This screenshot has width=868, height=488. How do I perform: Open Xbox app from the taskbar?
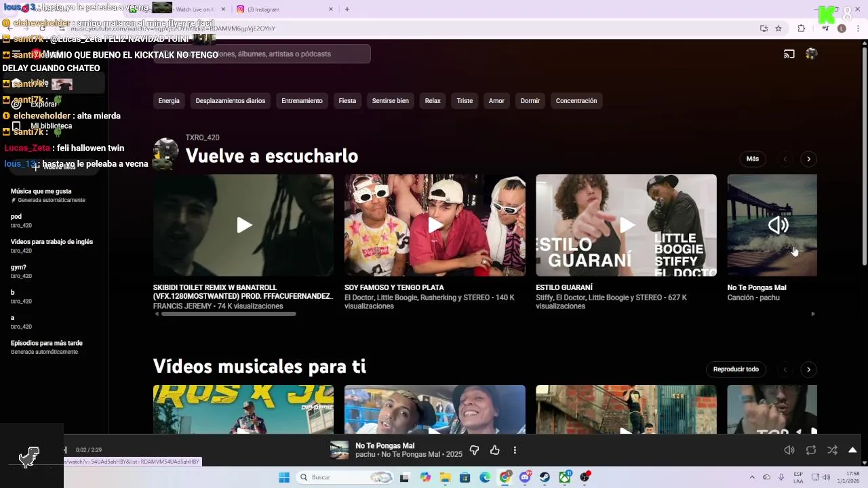(565, 477)
